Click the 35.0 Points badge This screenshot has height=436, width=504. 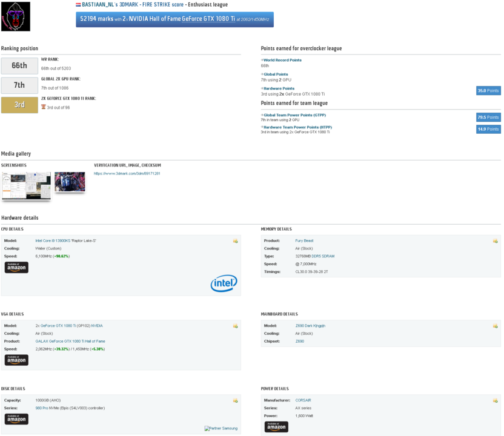point(488,91)
